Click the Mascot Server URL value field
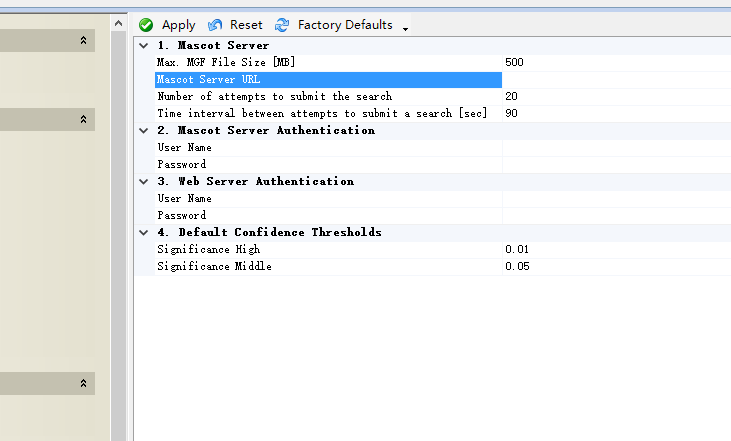Screen dimensions: 731x441 616,80
